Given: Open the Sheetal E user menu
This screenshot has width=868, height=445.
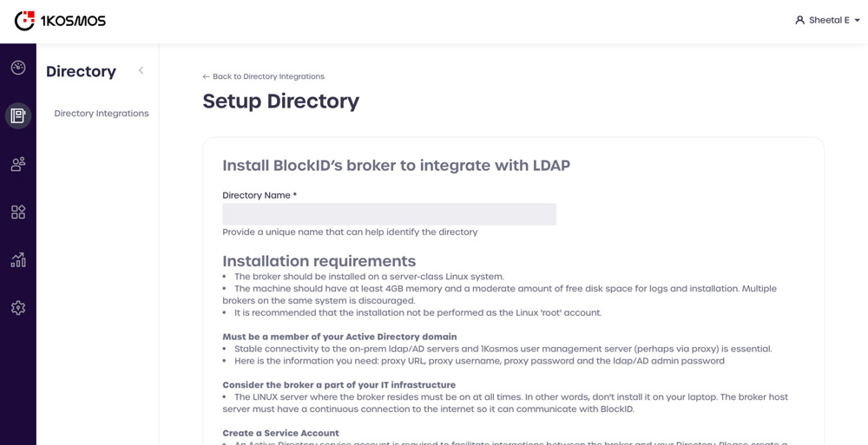Looking at the screenshot, I should (x=828, y=20).
